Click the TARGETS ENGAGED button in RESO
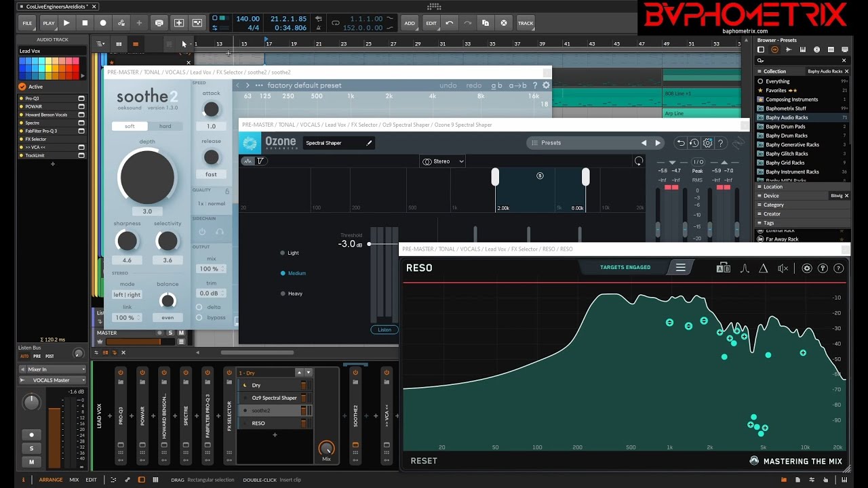 point(625,268)
